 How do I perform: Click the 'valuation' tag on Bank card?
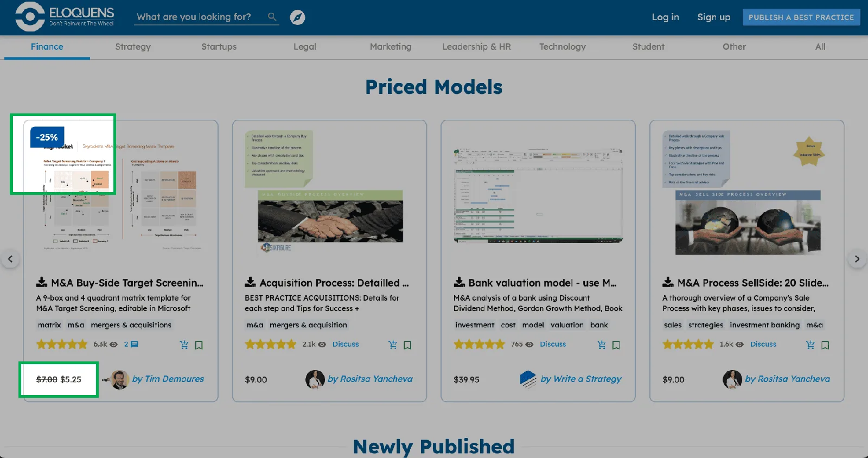(567, 325)
